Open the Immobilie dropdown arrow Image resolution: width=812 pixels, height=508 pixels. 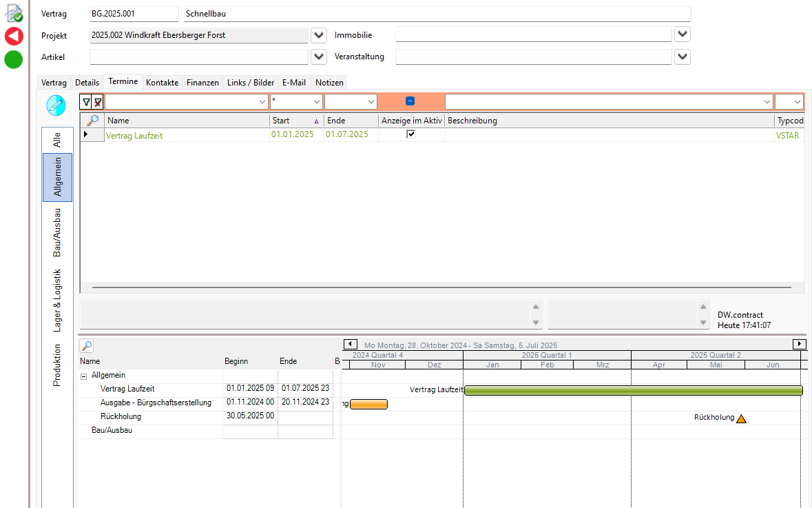[683, 34]
